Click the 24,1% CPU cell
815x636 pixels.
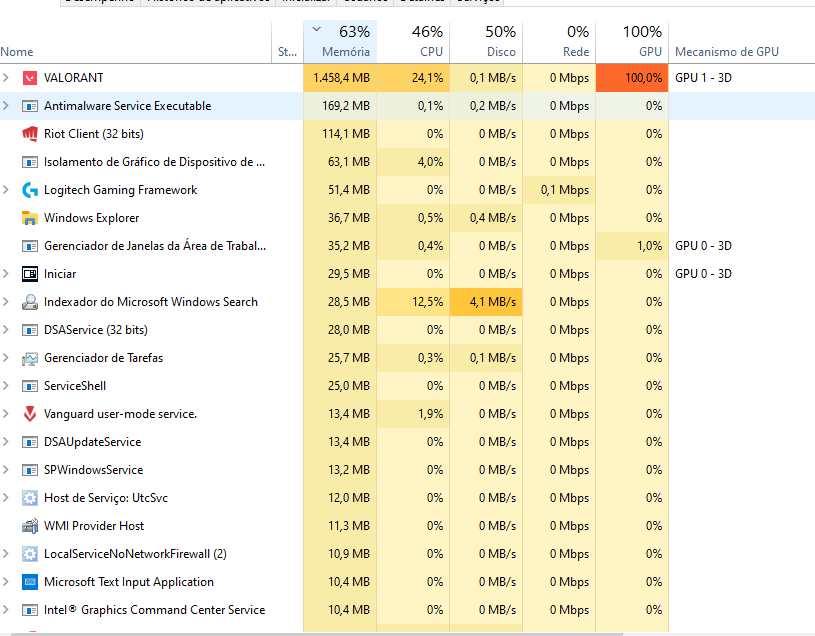coord(413,78)
